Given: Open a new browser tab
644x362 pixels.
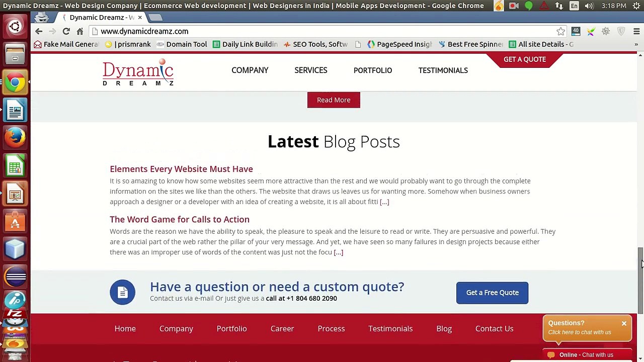Looking at the screenshot, I should pos(155,18).
